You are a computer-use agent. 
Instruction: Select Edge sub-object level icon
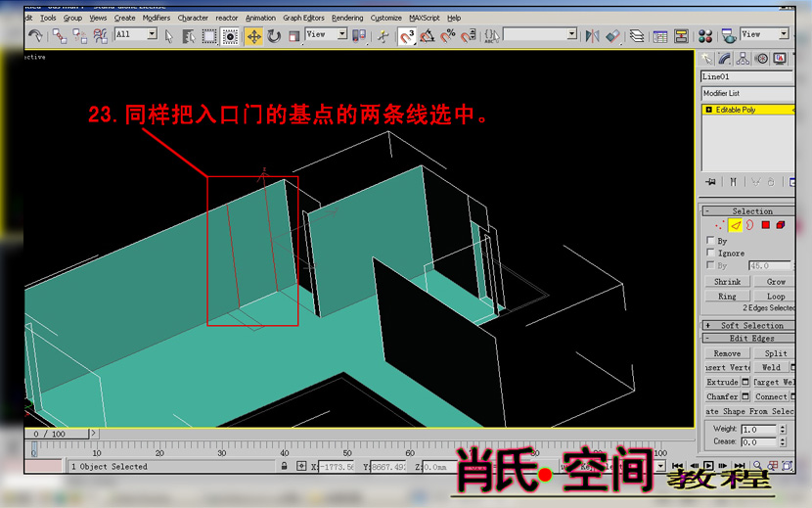point(735,225)
